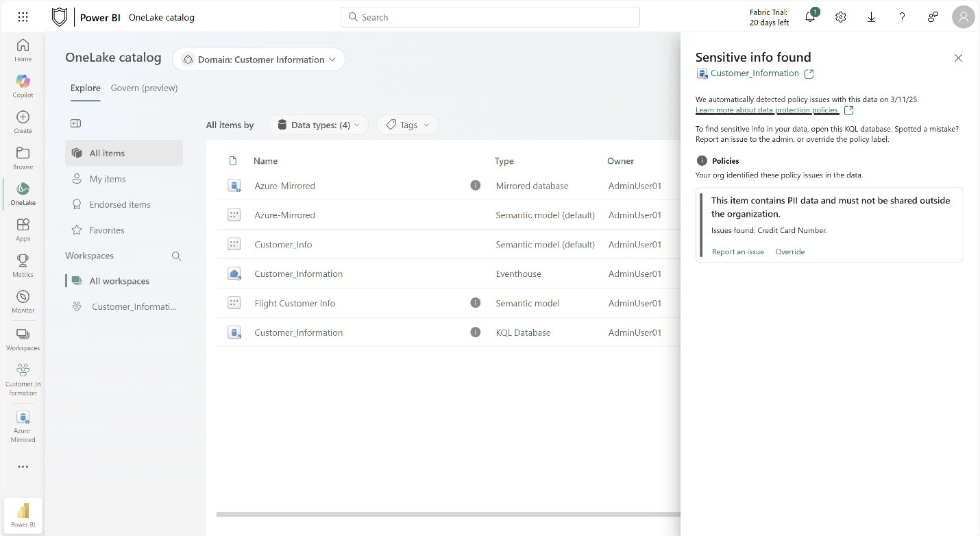The width and height of the screenshot is (980, 536).
Task: Open the app launcher waffle icon
Action: point(23,17)
